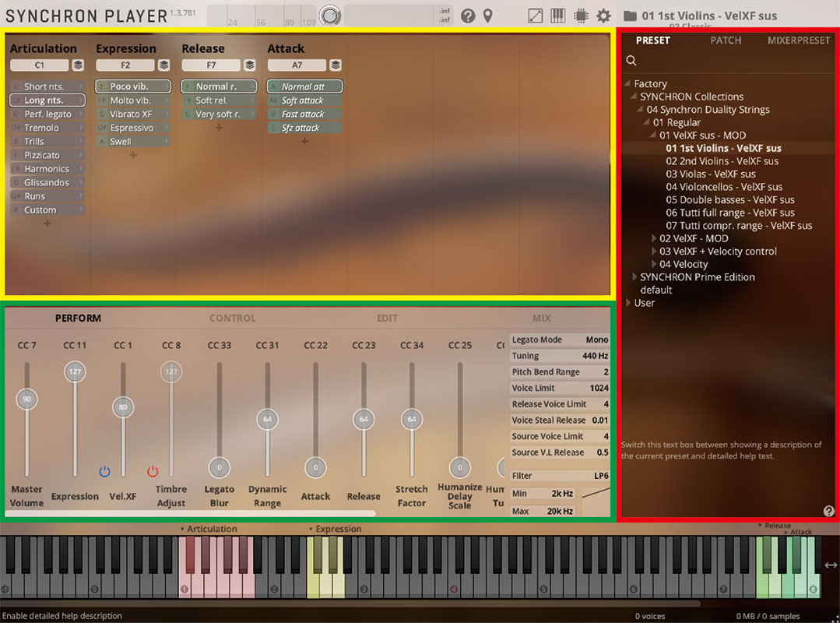
Task: Select the Espressivo expression
Action: pyautogui.click(x=133, y=128)
